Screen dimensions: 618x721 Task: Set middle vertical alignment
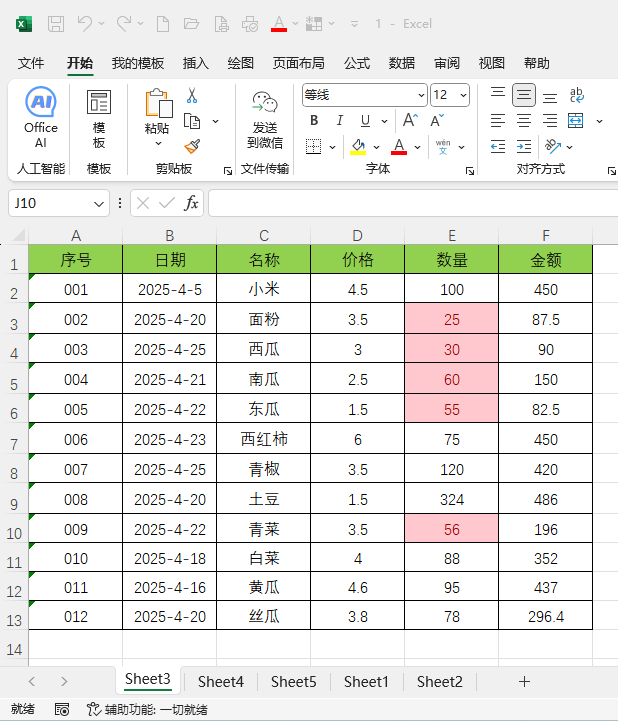point(524,95)
